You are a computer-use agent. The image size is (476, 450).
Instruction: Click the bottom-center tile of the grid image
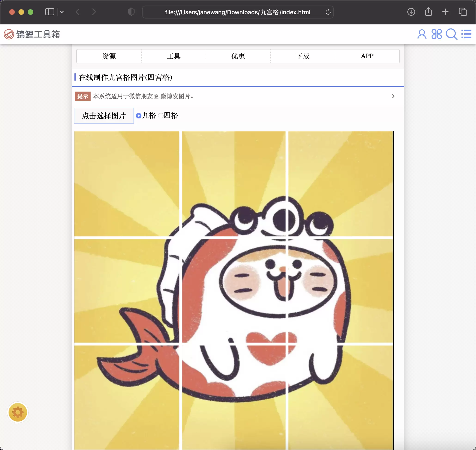pos(234,398)
